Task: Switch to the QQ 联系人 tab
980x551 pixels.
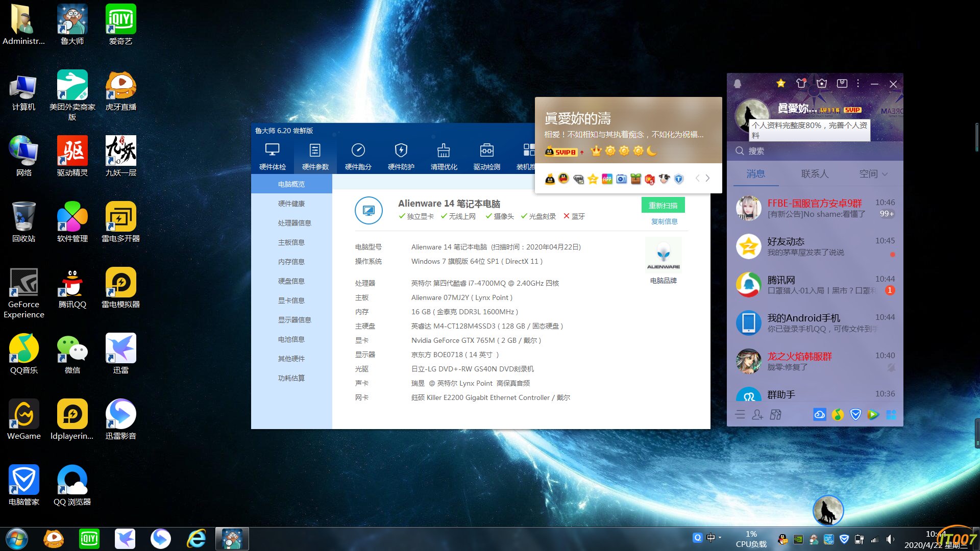Action: pyautogui.click(x=815, y=174)
